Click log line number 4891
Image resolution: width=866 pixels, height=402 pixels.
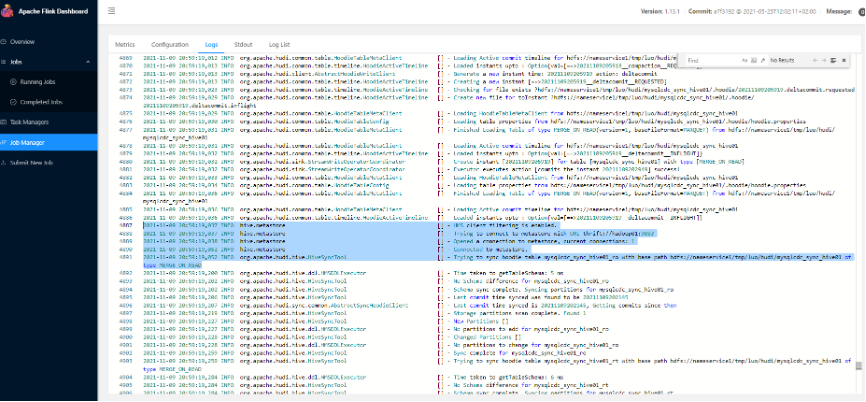tap(125, 257)
